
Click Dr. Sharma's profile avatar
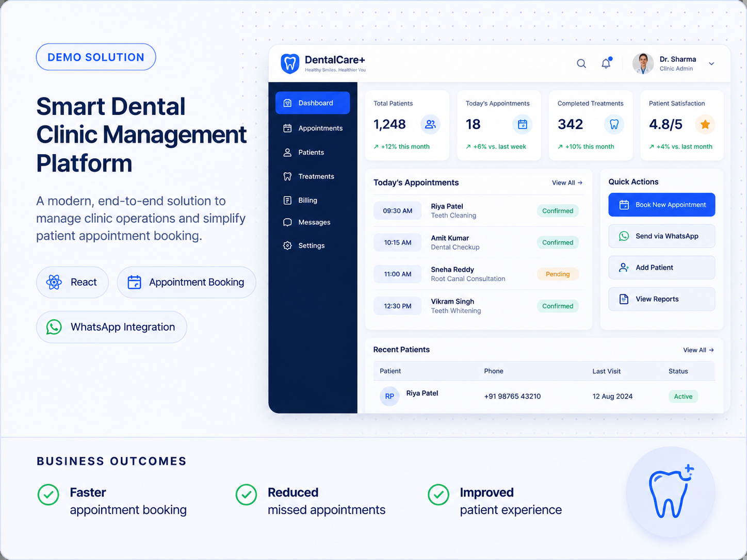point(643,63)
